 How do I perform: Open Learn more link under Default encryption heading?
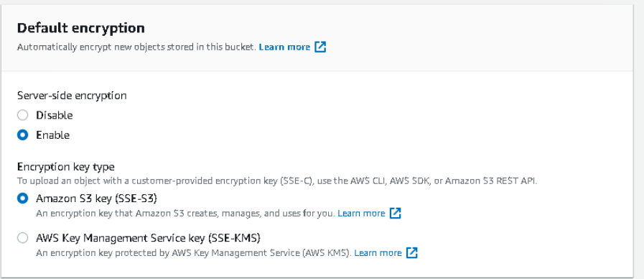pos(284,47)
